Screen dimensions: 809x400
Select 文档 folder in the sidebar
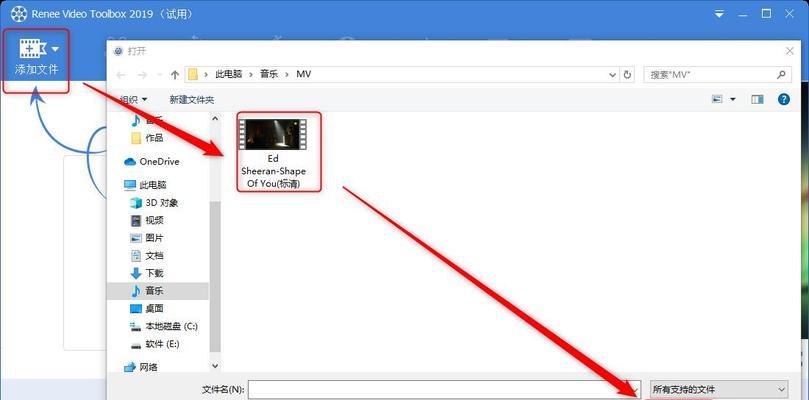(154, 255)
